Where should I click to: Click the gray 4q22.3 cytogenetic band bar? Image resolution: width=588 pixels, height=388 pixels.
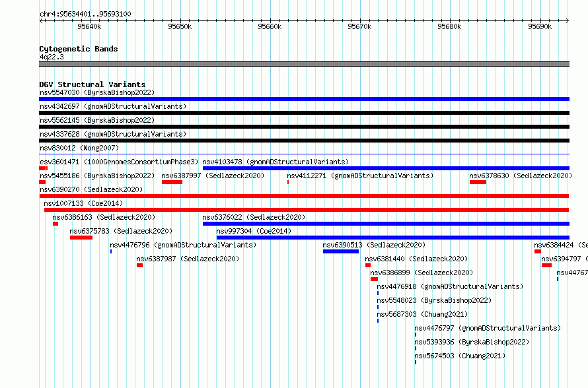click(x=304, y=64)
